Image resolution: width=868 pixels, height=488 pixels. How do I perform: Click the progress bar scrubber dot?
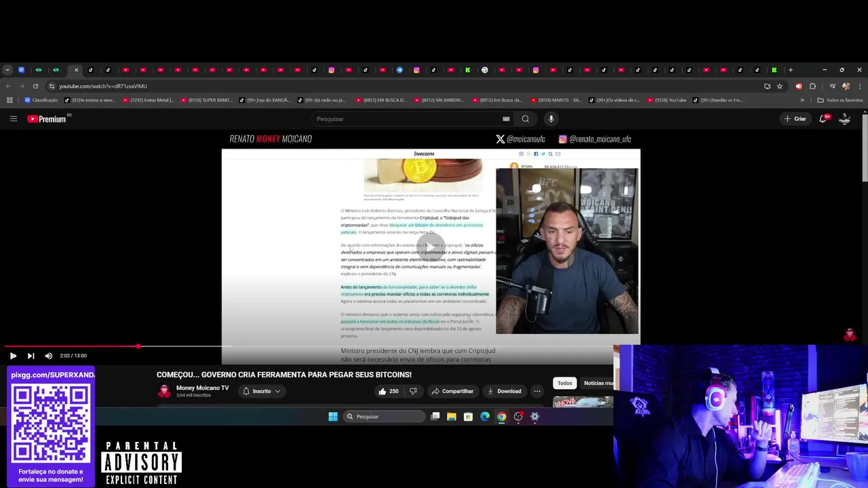point(138,346)
